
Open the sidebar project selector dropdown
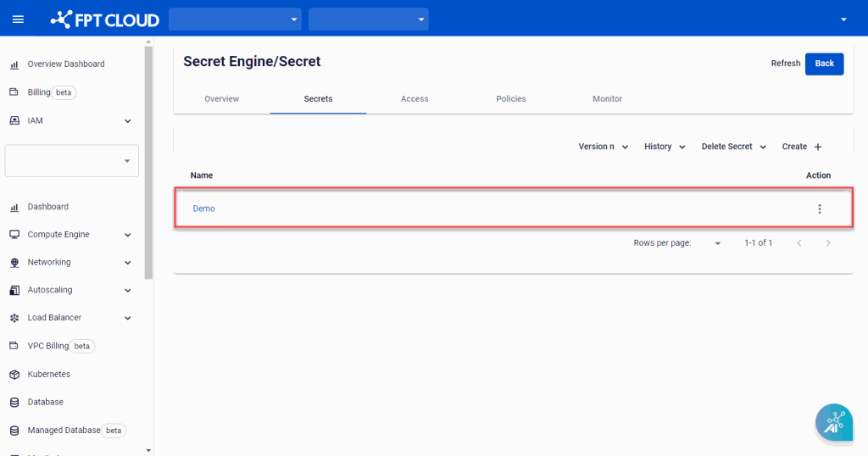pyautogui.click(x=71, y=161)
